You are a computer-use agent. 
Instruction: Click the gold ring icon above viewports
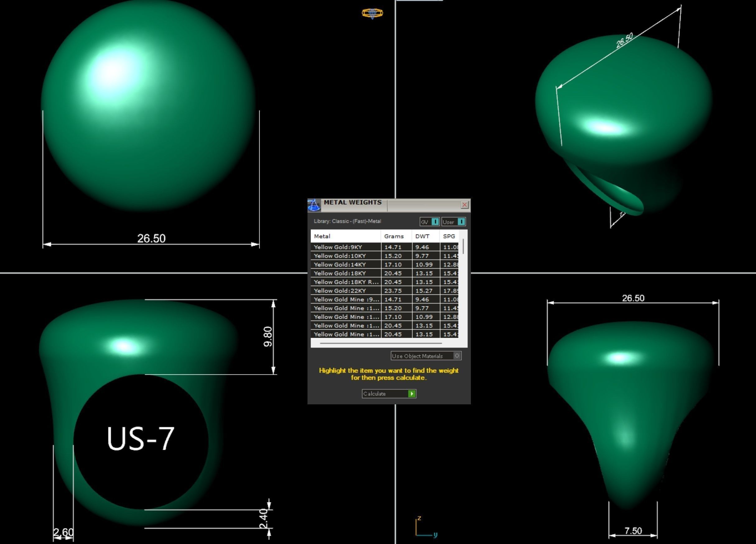[x=372, y=13]
